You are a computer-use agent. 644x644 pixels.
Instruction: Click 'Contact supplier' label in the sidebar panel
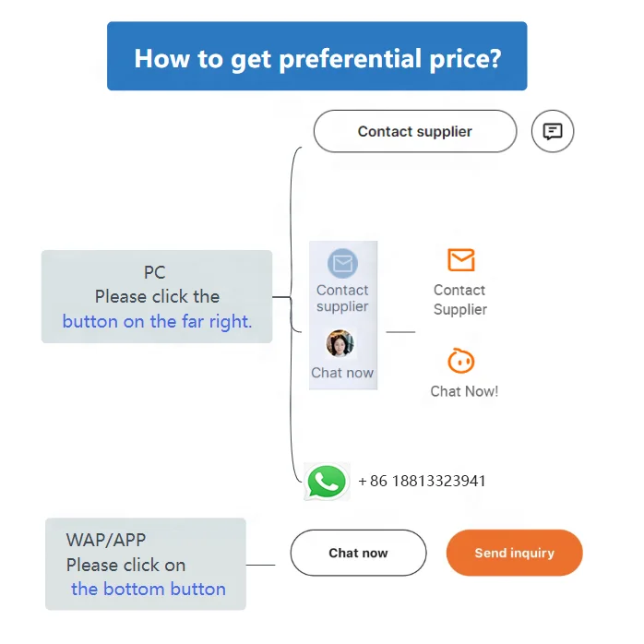point(342,298)
